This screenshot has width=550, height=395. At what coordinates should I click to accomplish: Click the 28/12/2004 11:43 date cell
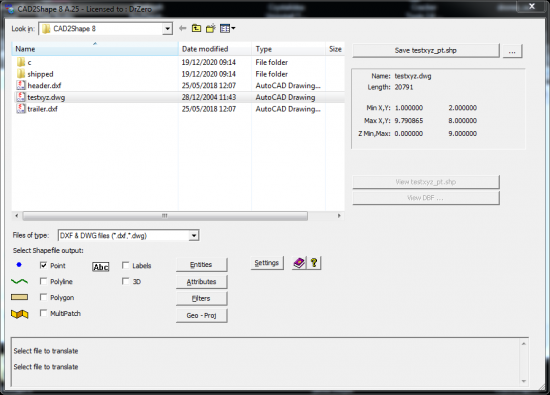(x=209, y=97)
